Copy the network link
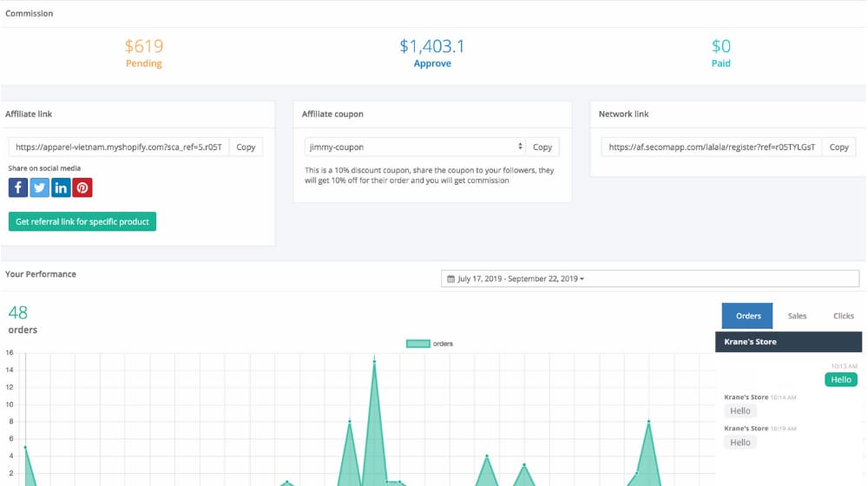The width and height of the screenshot is (868, 486). pos(838,148)
